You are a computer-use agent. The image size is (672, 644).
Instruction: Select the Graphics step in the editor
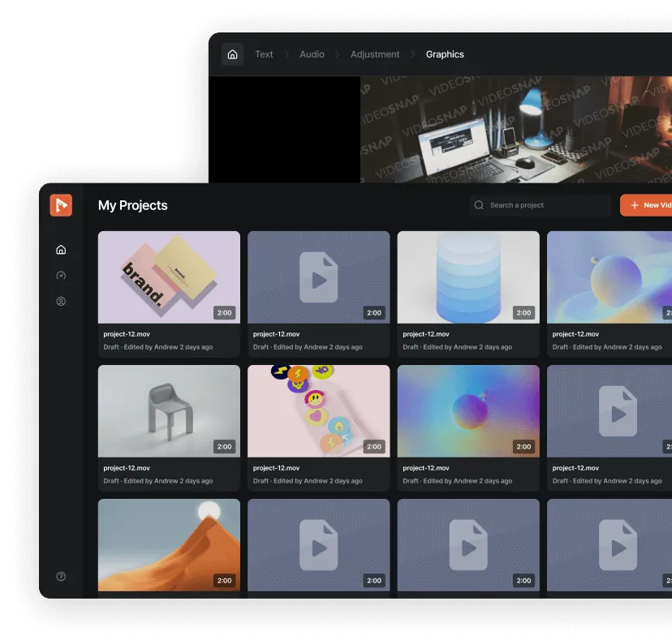(445, 54)
